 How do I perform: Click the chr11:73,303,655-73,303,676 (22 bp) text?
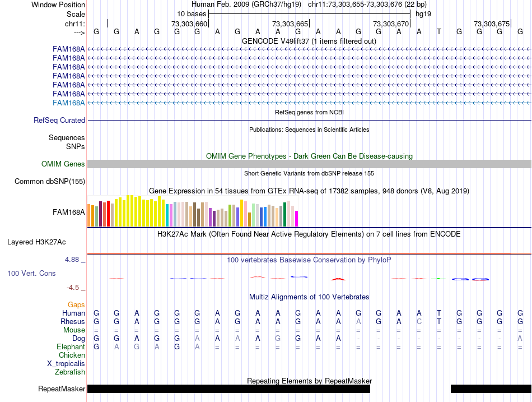[x=367, y=4]
